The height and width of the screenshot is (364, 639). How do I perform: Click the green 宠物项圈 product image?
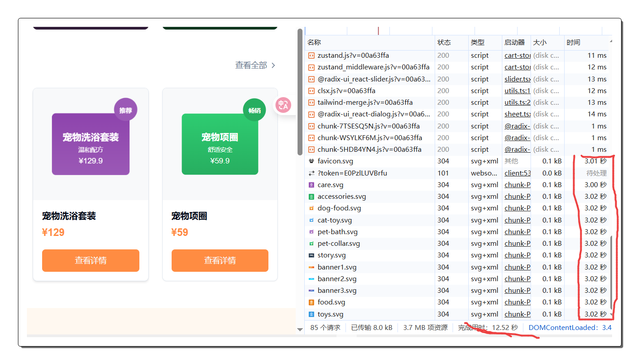pyautogui.click(x=220, y=144)
